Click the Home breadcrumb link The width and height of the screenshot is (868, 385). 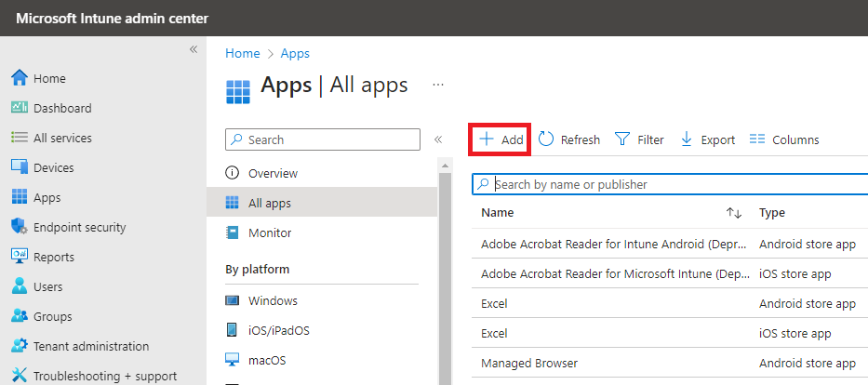click(x=243, y=53)
